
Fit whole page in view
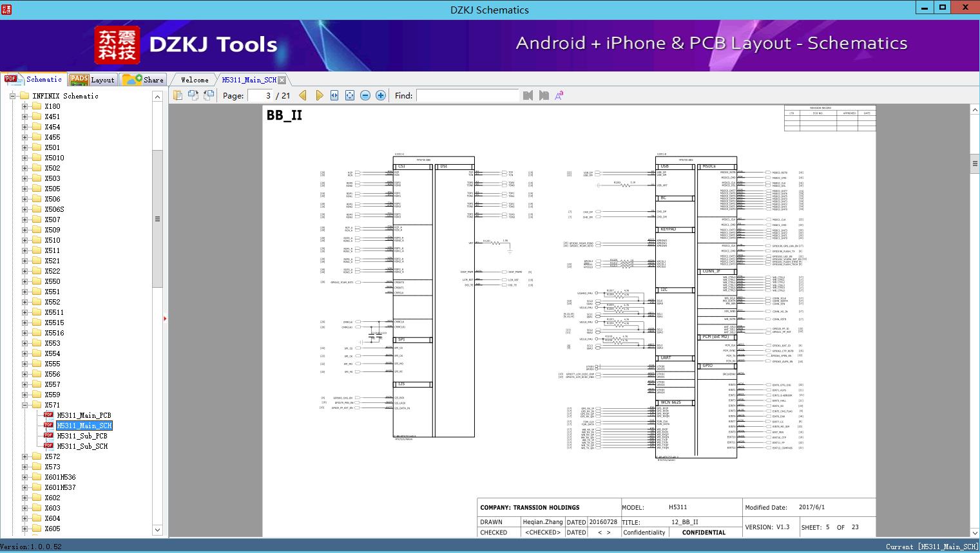click(350, 95)
